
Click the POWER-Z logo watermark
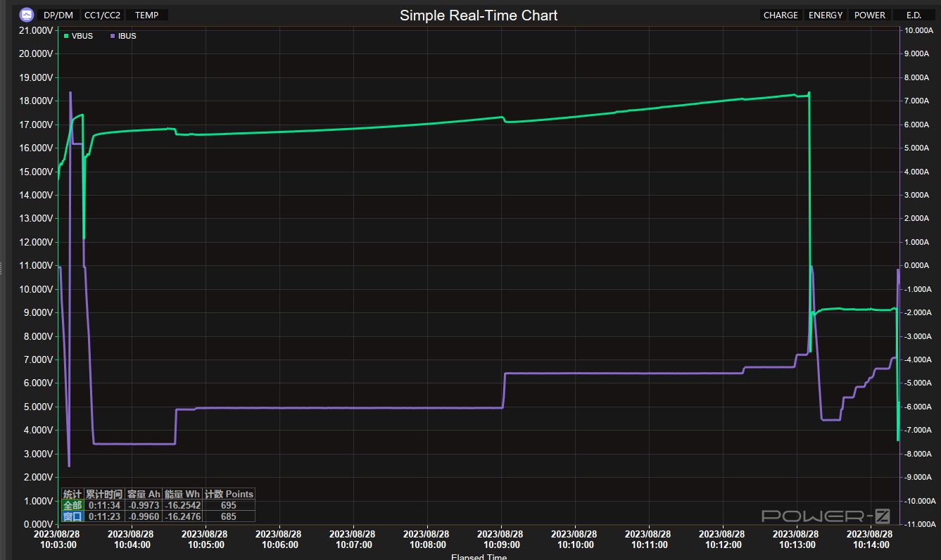[x=826, y=516]
